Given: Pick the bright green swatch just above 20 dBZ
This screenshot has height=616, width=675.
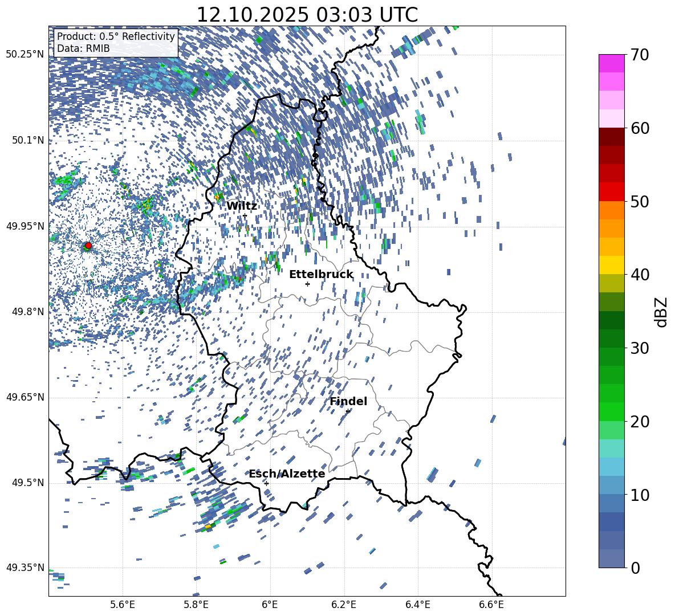Looking at the screenshot, I should coord(612,411).
